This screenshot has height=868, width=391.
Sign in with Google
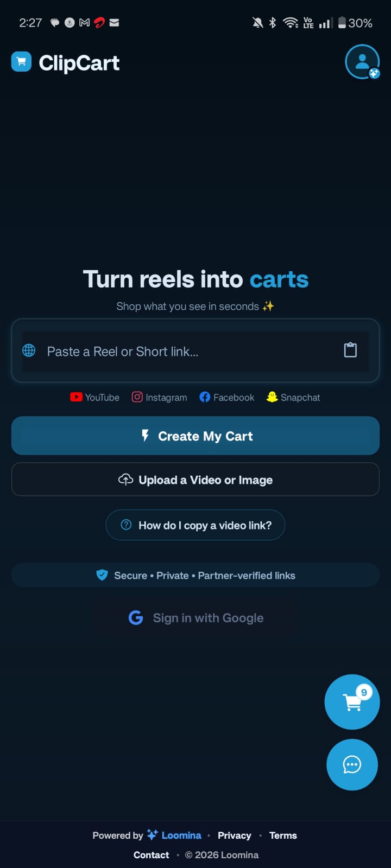195,618
